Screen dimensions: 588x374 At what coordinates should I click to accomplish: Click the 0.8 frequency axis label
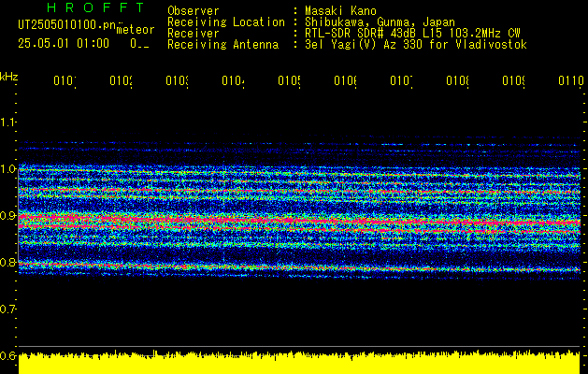pyautogui.click(x=7, y=262)
